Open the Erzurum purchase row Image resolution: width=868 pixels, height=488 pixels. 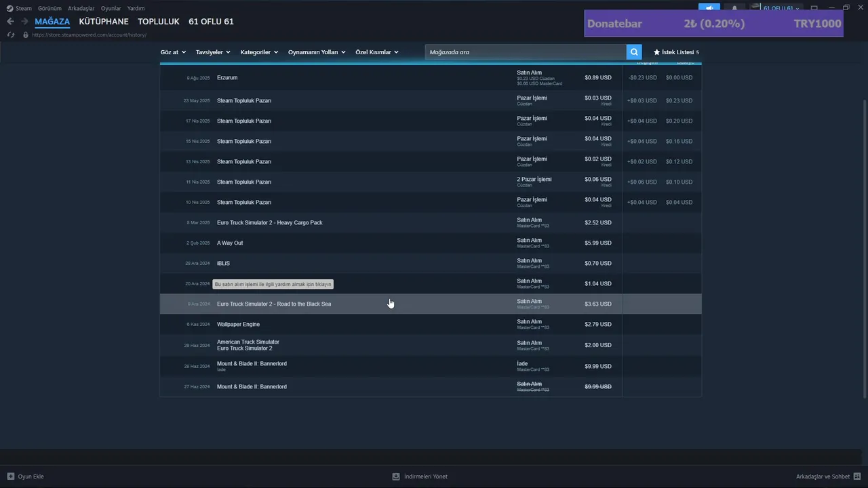point(431,78)
